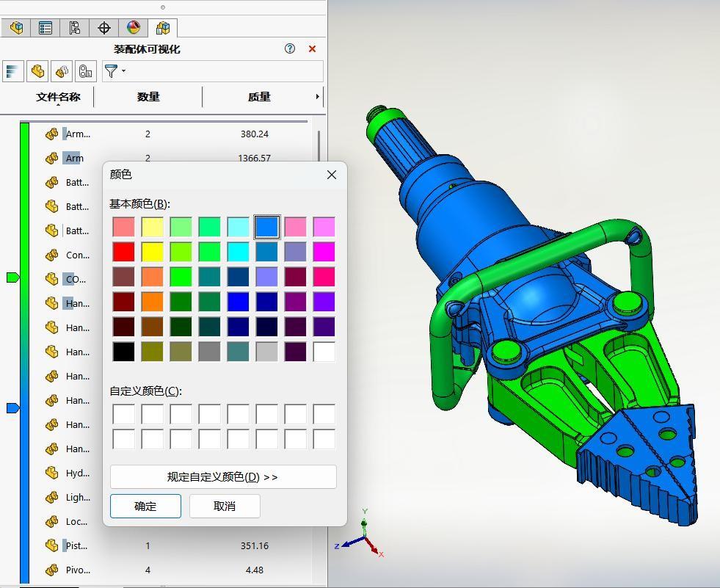Select the Loc... component row

(x=68, y=521)
